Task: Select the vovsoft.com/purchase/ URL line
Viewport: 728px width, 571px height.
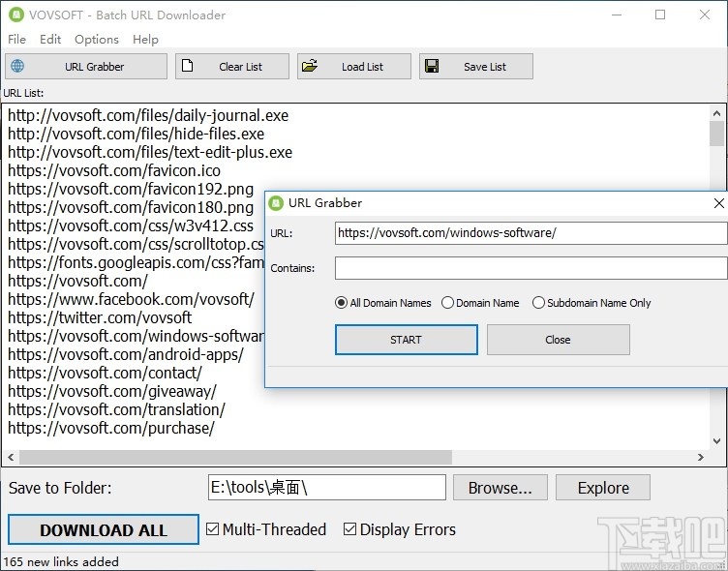Action: pyautogui.click(x=111, y=428)
